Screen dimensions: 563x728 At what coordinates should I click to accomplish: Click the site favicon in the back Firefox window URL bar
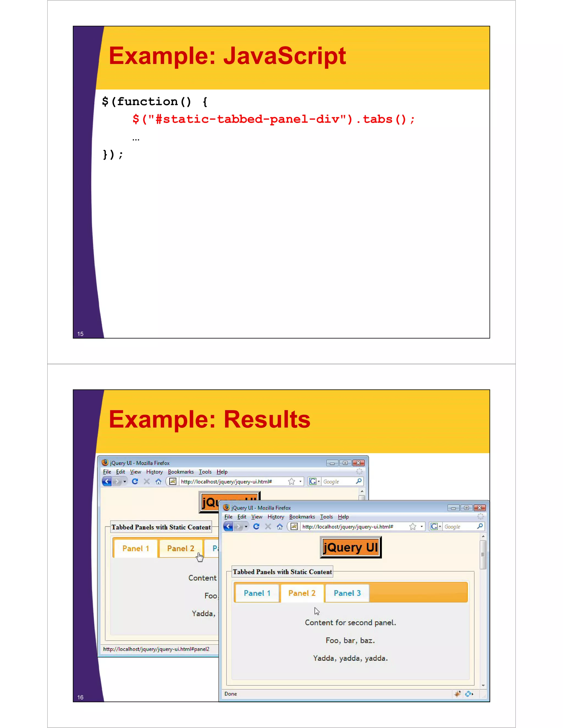(x=172, y=481)
